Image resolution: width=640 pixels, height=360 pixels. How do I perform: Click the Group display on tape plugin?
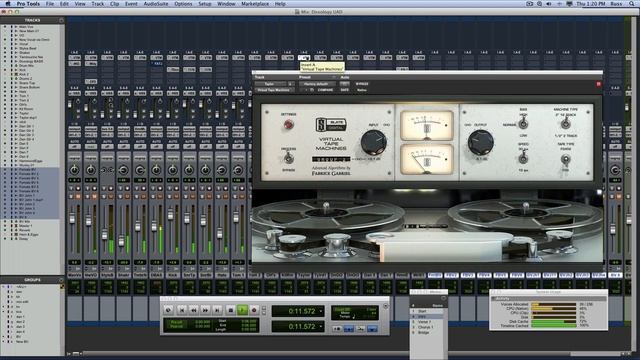[x=331, y=159]
